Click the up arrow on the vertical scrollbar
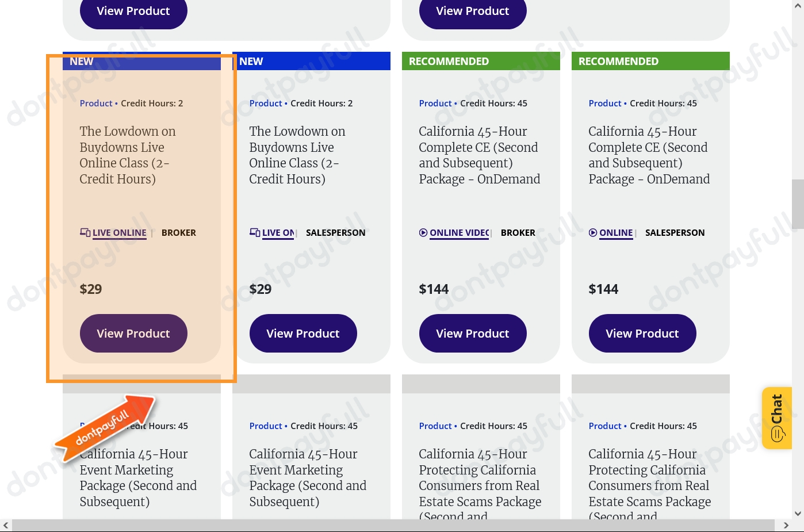Screen dimensions: 804x532 pos(798,5)
